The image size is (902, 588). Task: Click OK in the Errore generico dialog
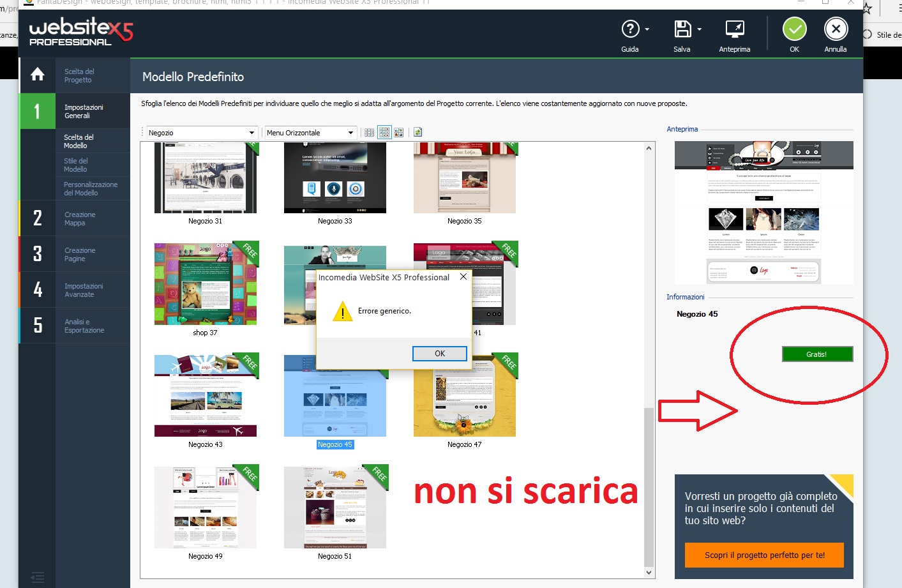[x=440, y=354]
